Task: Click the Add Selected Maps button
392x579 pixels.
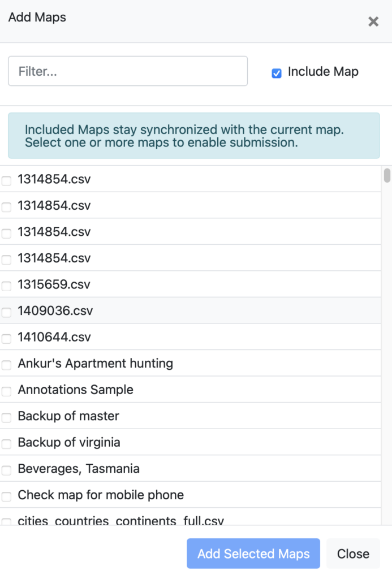Action: (x=253, y=554)
